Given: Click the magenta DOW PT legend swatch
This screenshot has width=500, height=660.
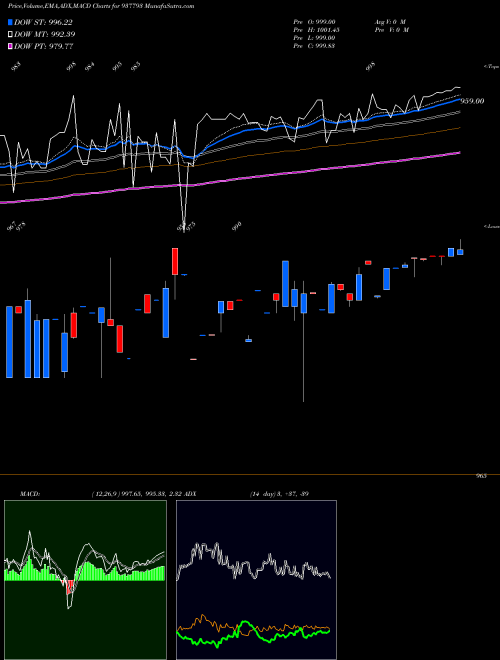Looking at the screenshot, I should coord(10,46).
